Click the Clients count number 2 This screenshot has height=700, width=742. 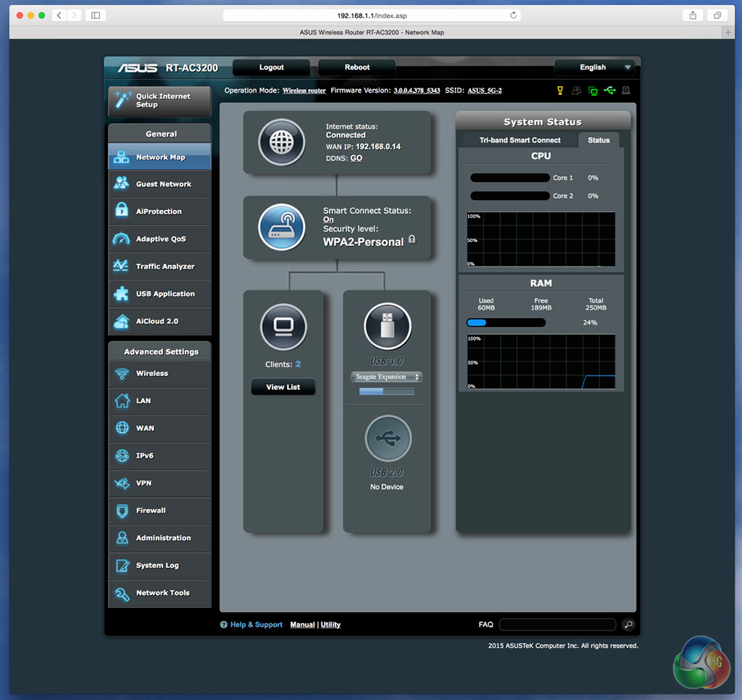[x=298, y=364]
